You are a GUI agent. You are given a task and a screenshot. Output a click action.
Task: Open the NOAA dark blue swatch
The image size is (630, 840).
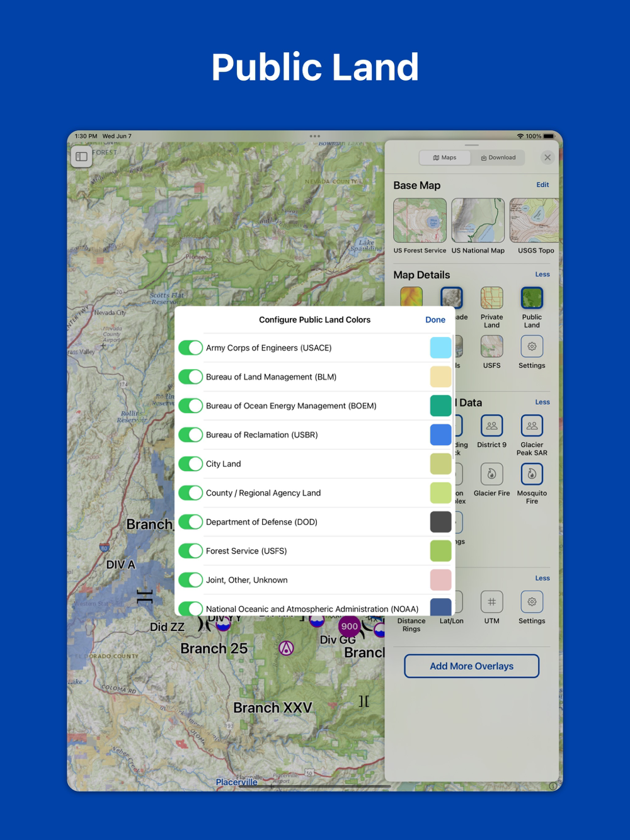pyautogui.click(x=441, y=607)
